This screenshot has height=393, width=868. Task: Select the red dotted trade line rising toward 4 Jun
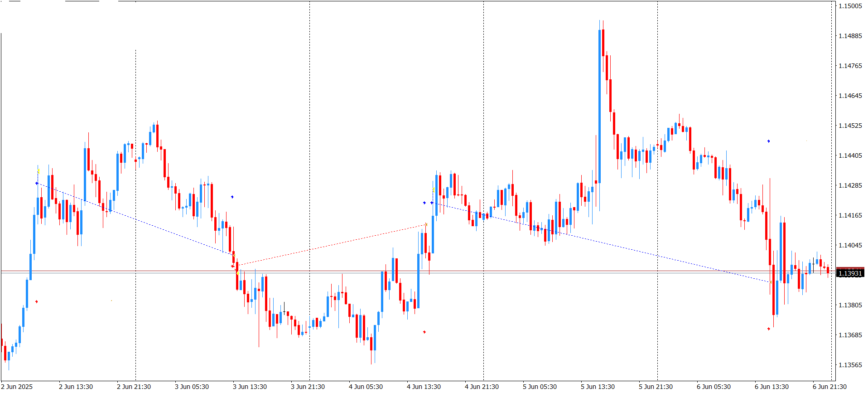click(x=332, y=245)
